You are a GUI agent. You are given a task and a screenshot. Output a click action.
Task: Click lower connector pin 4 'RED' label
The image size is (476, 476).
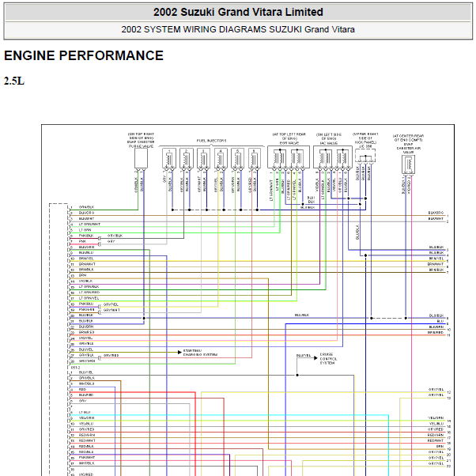click(82, 390)
